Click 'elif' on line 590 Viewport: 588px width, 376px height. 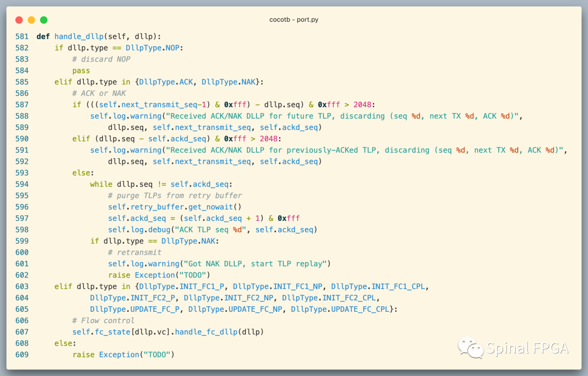pyautogui.click(x=81, y=139)
